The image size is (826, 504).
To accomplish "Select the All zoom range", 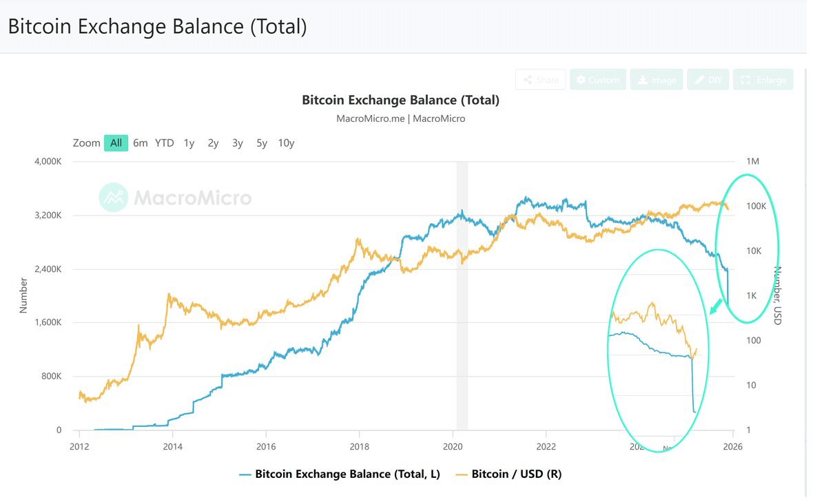I will pos(116,143).
